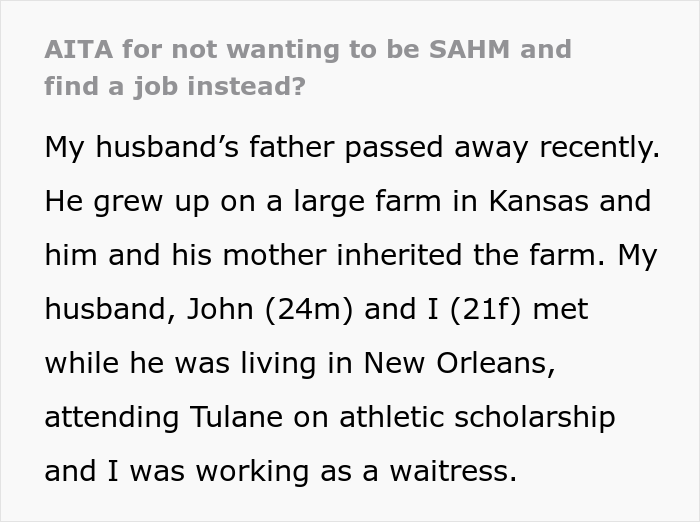Click the word "attending" starting the sixth line
This screenshot has height=522, width=700.
(112, 417)
